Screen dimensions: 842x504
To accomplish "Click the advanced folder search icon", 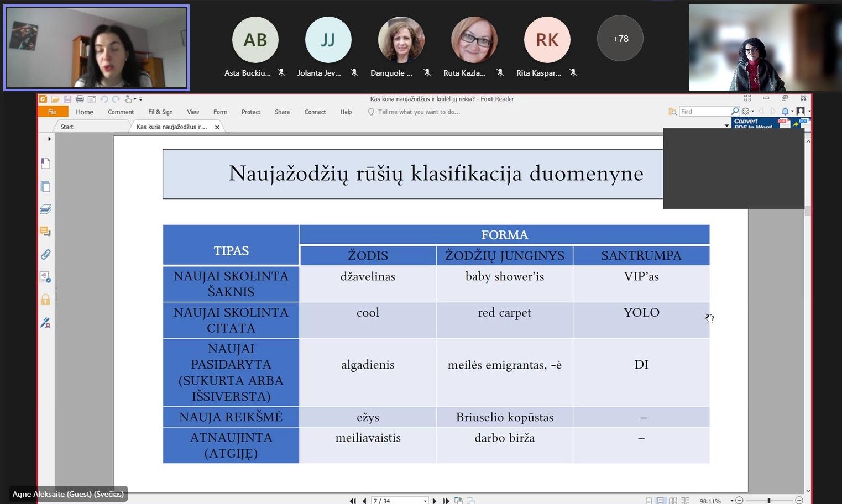I will click(672, 112).
